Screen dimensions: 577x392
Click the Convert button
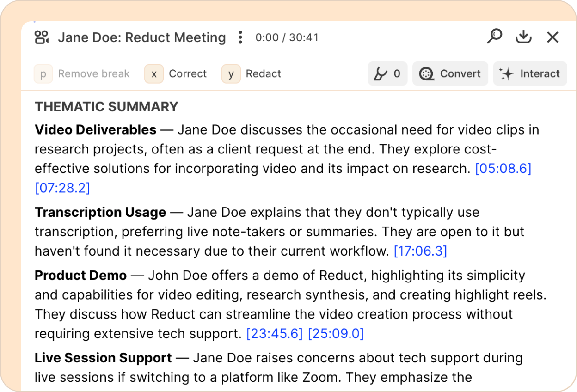[x=450, y=73]
